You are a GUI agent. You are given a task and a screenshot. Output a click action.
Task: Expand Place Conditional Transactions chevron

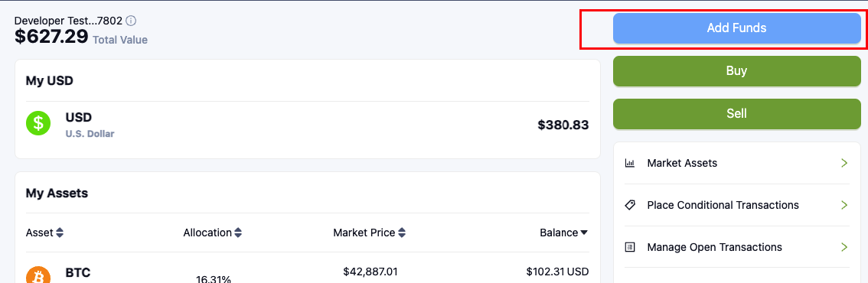click(844, 205)
